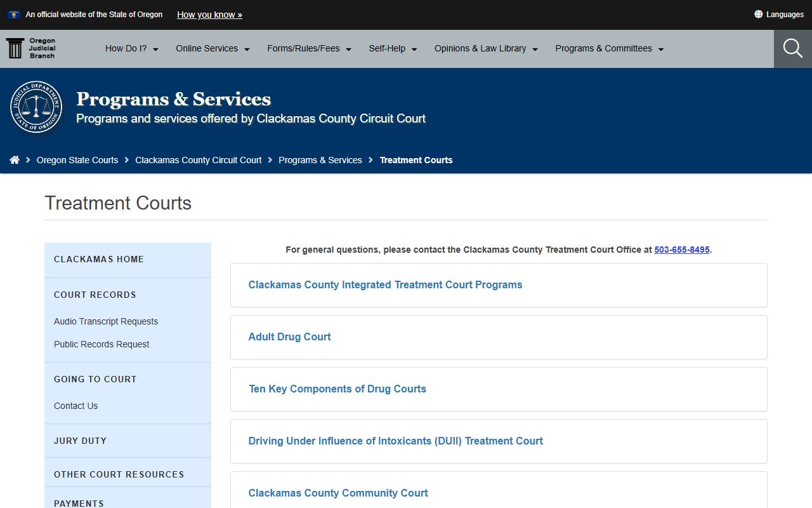The width and height of the screenshot is (812, 508).
Task: Click the Treatment Courts page heading
Action: click(118, 203)
